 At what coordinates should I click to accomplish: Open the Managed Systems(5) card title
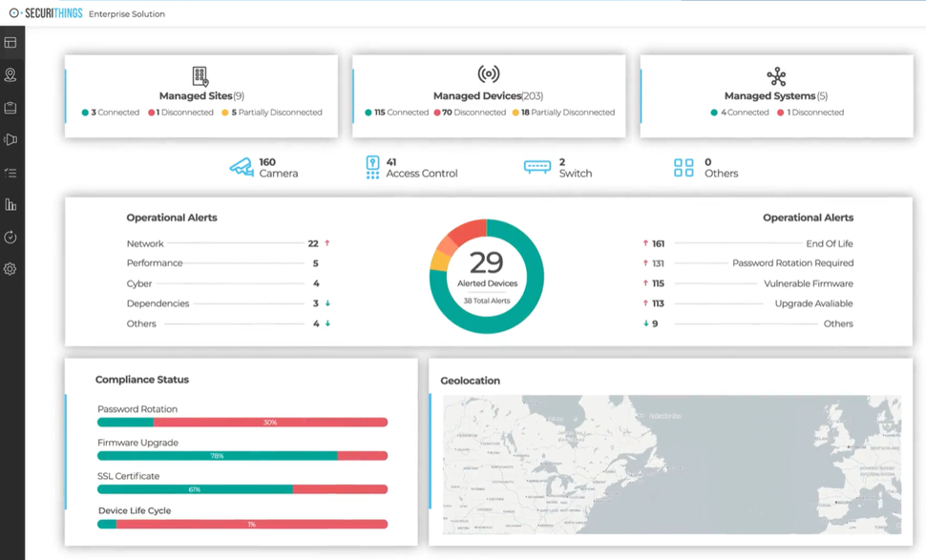tap(776, 95)
